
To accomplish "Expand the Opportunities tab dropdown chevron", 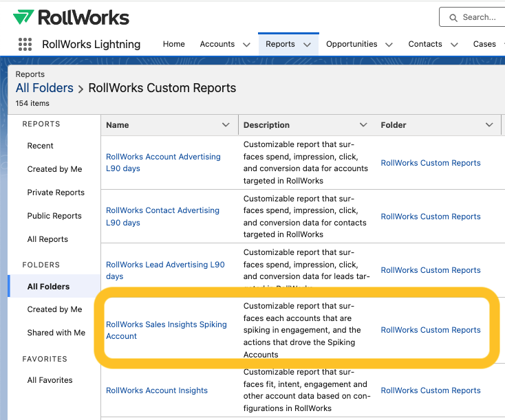I will [389, 45].
